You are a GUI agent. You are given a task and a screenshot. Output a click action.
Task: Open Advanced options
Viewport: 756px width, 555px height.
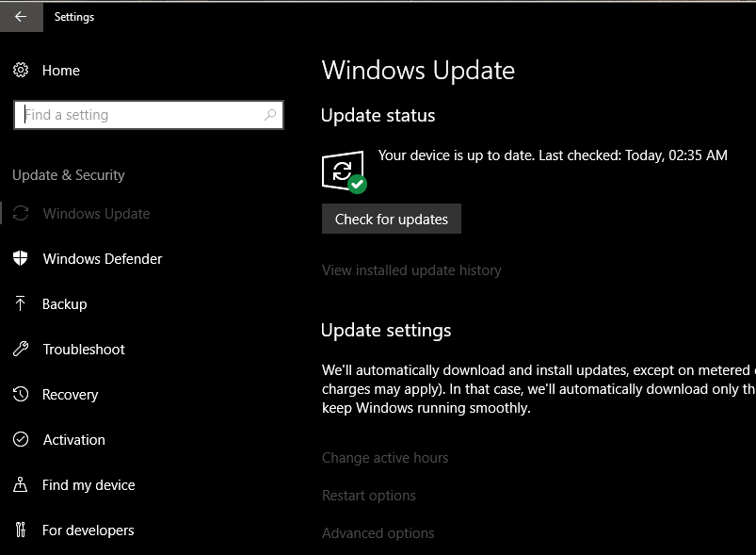(378, 532)
